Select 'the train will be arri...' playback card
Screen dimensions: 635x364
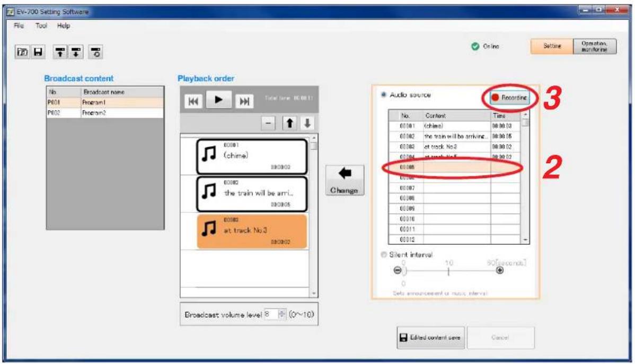[252, 193]
